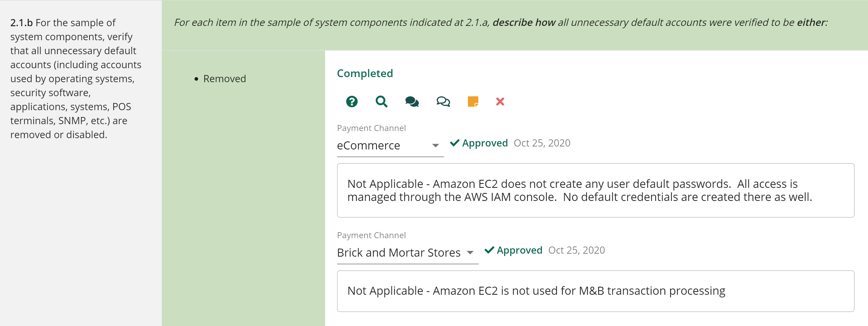
Task: Click the magnifying glass search icon
Action: [381, 102]
